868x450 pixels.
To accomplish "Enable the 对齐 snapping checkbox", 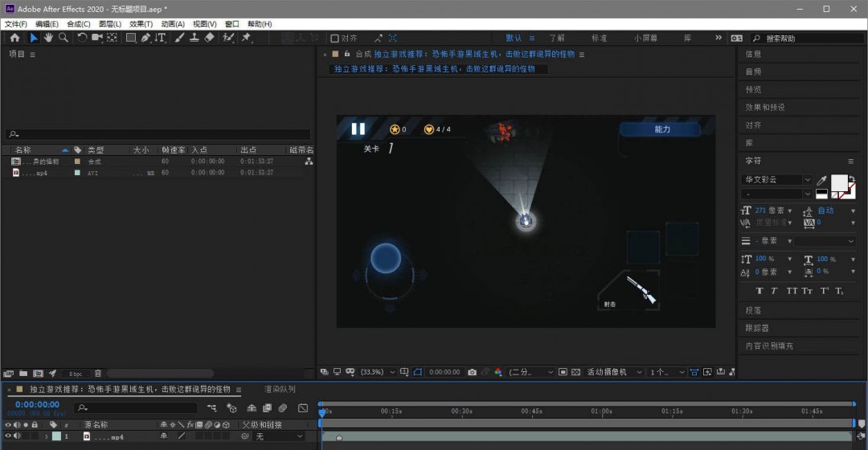I will [x=335, y=38].
